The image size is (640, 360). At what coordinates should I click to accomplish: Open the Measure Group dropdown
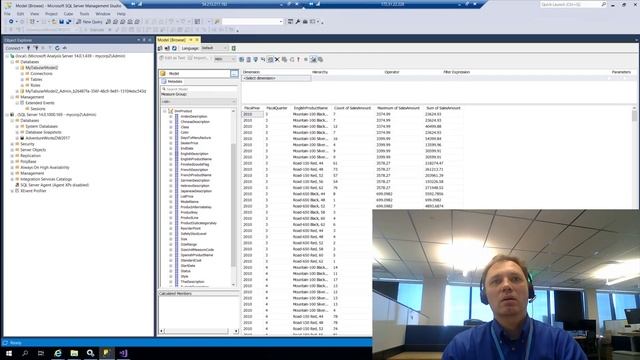pos(199,101)
